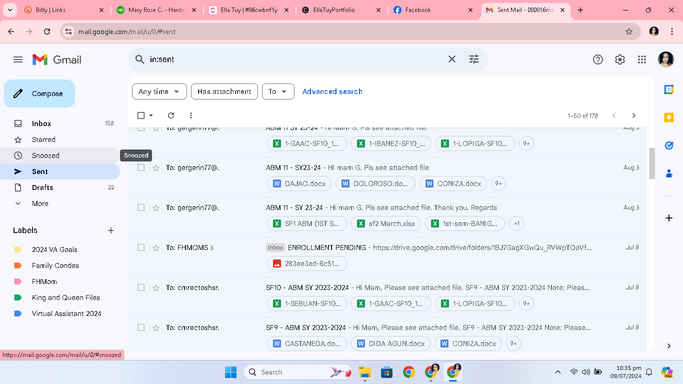683x384 pixels.
Task: Open the DOLOROSO.do... attachment chip
Action: [x=375, y=184]
